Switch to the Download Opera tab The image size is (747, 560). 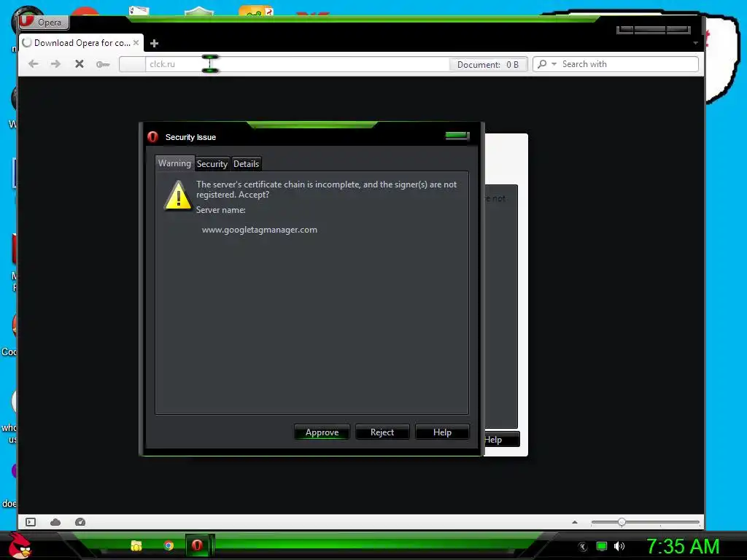pyautogui.click(x=81, y=43)
